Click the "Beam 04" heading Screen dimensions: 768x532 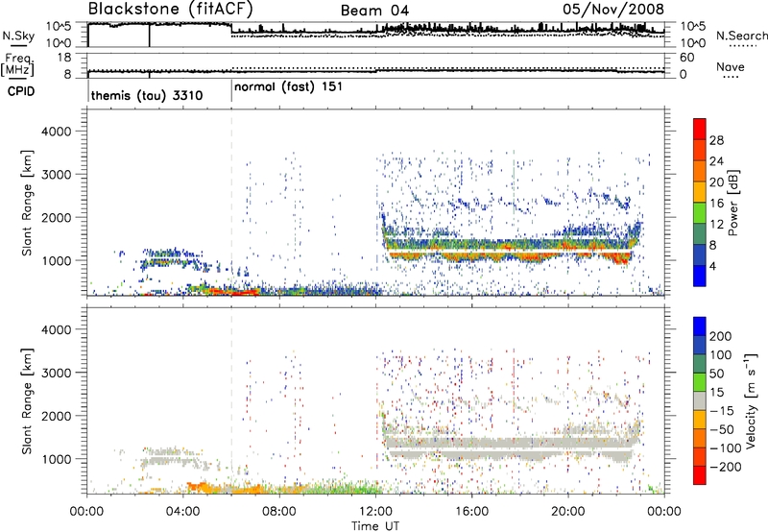click(x=374, y=11)
